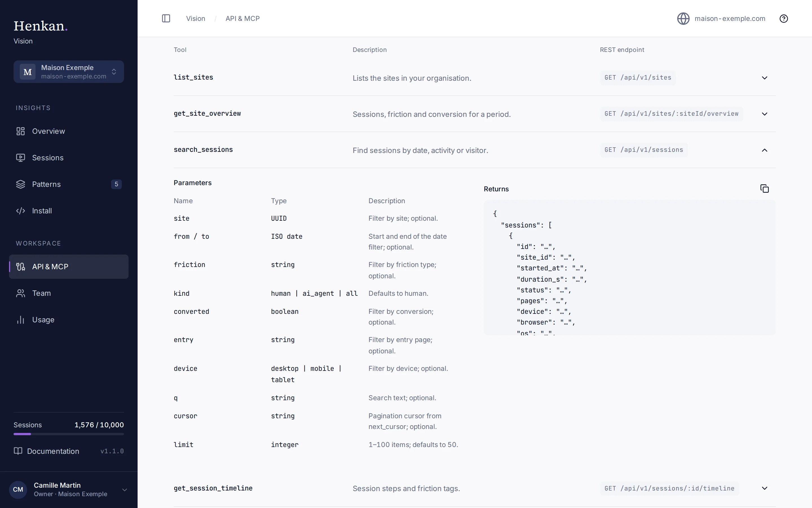Open the Team workspace page
The height and width of the screenshot is (508, 812).
click(69, 293)
